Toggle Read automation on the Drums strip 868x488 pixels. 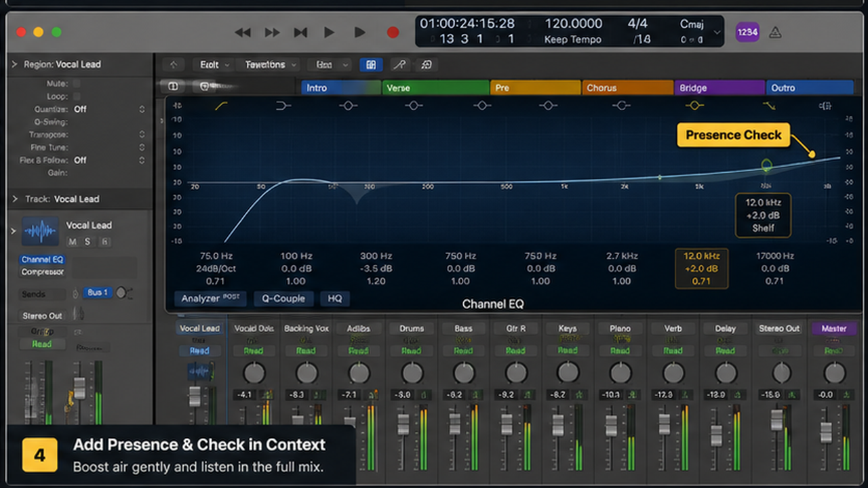point(411,350)
